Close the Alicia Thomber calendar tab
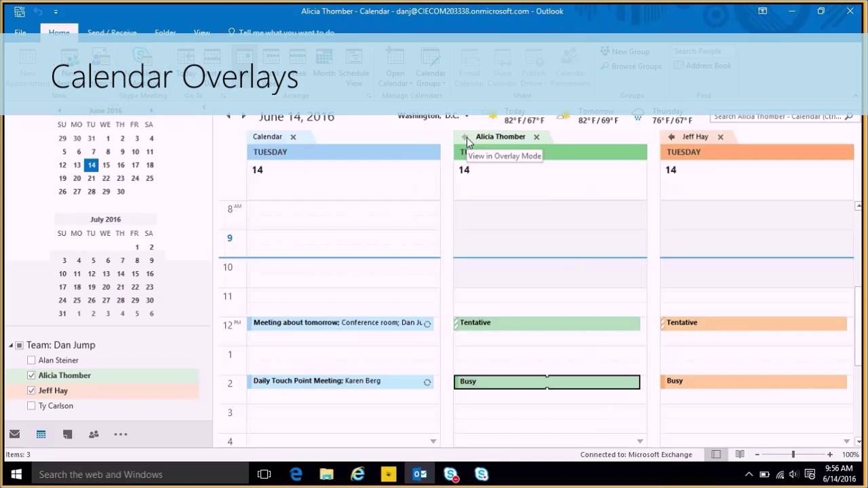This screenshot has height=488, width=868. click(536, 137)
